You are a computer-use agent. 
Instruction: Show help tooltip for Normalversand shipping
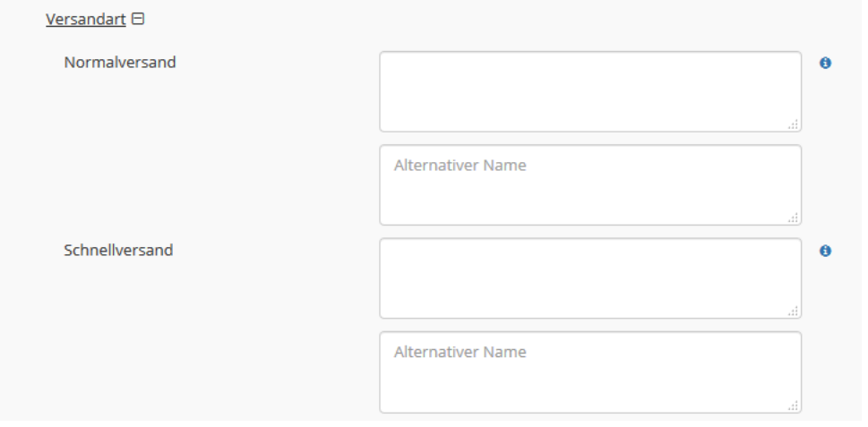click(x=825, y=63)
